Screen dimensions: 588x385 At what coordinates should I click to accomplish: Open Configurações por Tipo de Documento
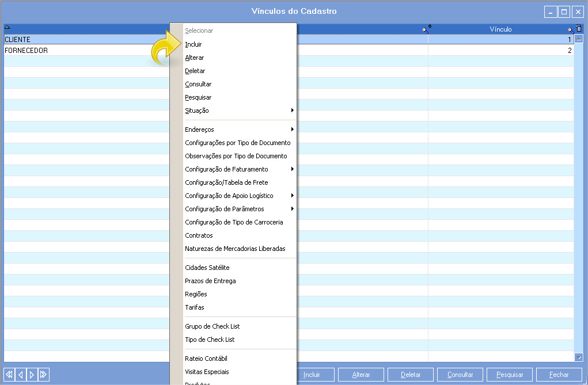click(x=238, y=143)
